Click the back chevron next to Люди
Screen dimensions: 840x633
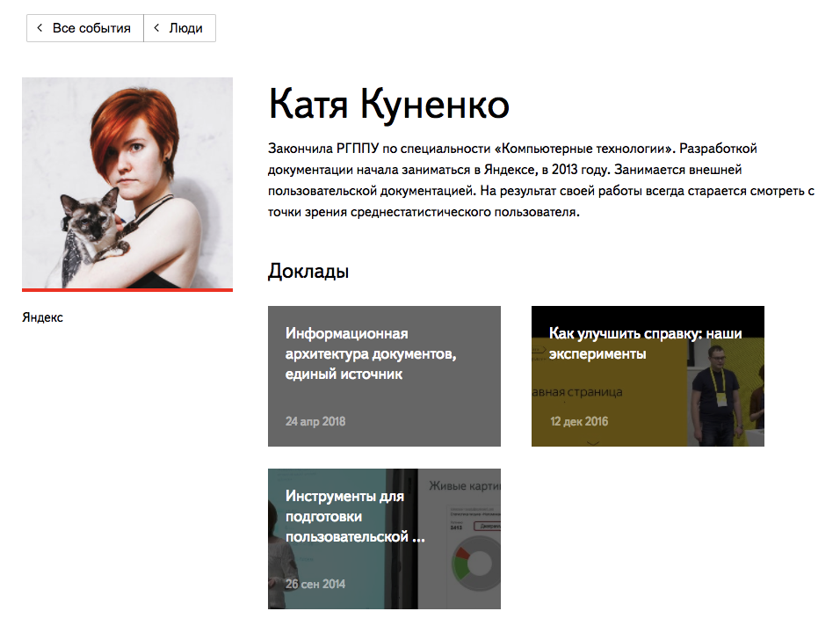click(156, 28)
